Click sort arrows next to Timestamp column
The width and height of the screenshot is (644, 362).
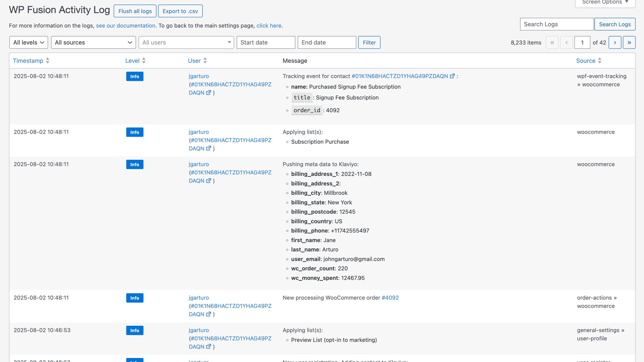point(48,61)
